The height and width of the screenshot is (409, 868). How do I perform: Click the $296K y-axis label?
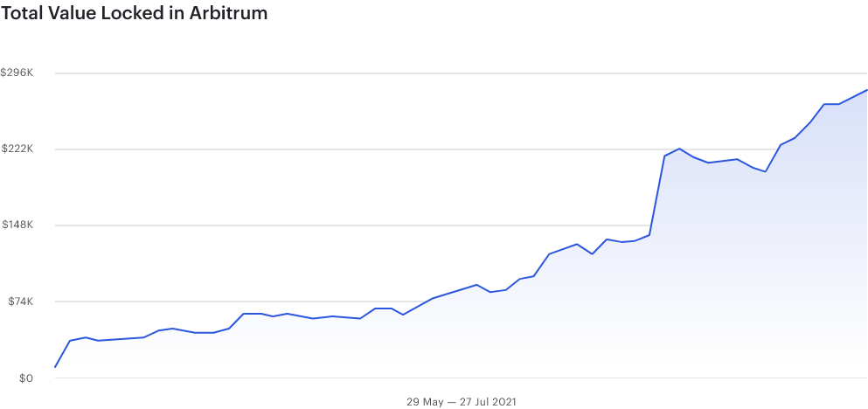pyautogui.click(x=17, y=73)
